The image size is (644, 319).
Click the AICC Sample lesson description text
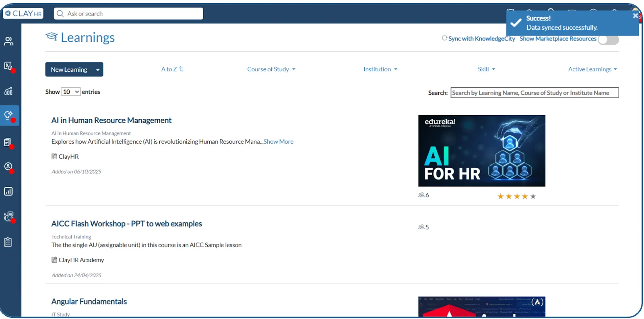tap(147, 245)
